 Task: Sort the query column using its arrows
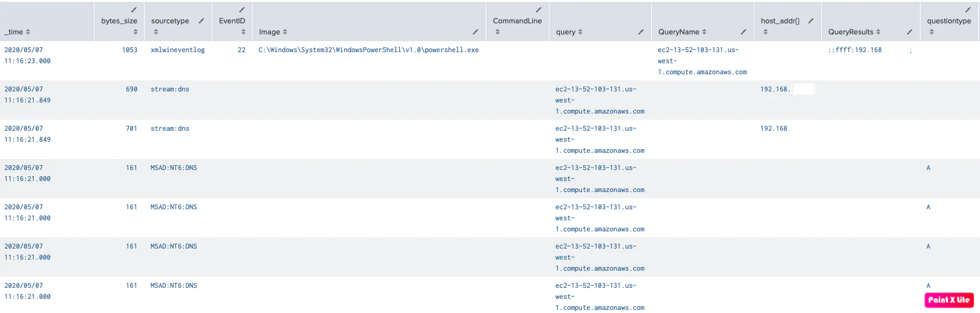tap(580, 32)
